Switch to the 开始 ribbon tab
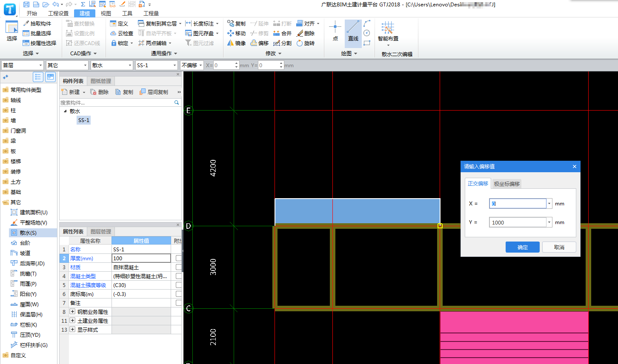The image size is (618, 364). (31, 13)
